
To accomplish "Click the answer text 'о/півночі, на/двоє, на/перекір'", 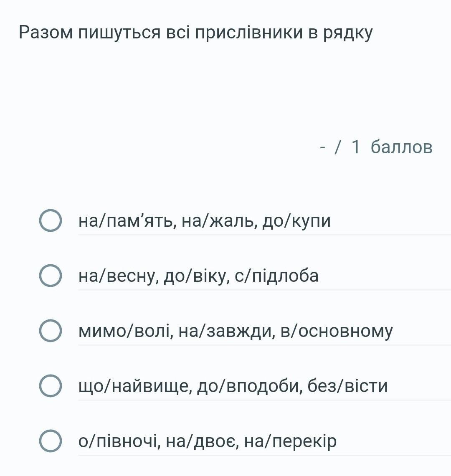I will pos(207,441).
